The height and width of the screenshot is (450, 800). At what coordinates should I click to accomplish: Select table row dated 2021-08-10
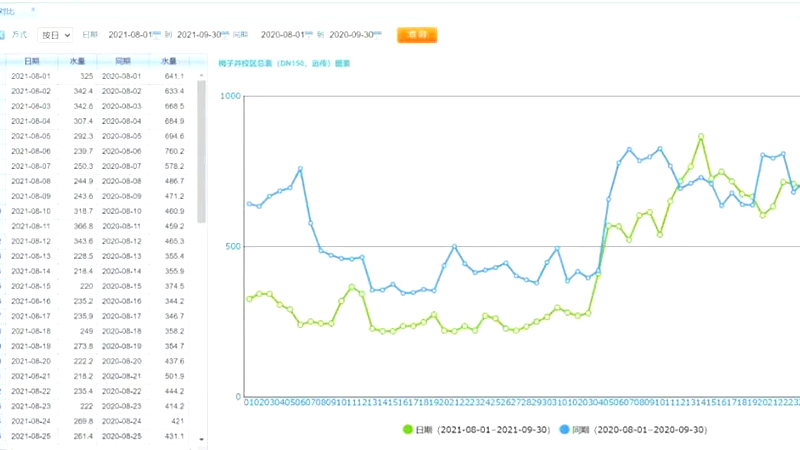[x=97, y=211]
